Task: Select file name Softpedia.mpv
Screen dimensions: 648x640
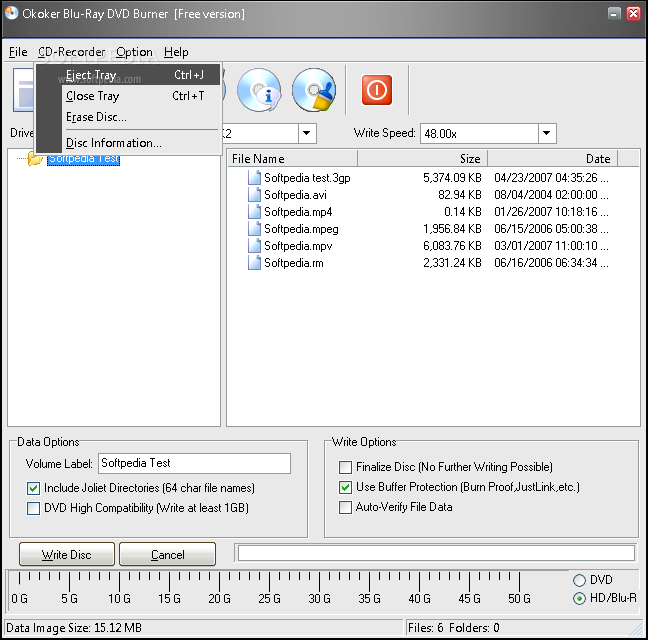Action: click(x=298, y=246)
